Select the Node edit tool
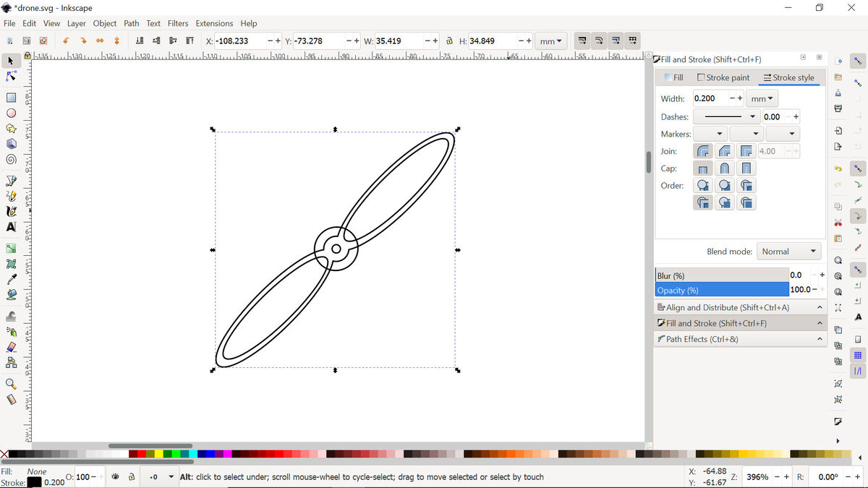The image size is (868, 488). (11, 76)
